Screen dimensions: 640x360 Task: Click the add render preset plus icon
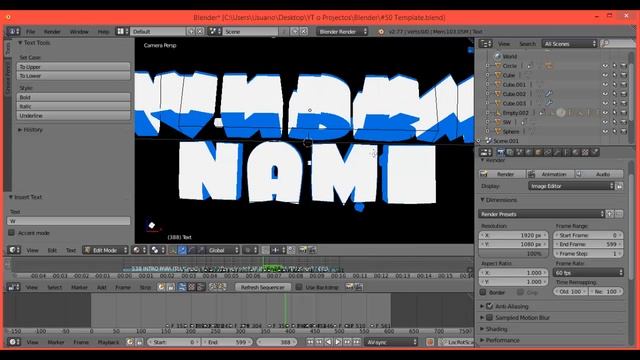[610, 214]
